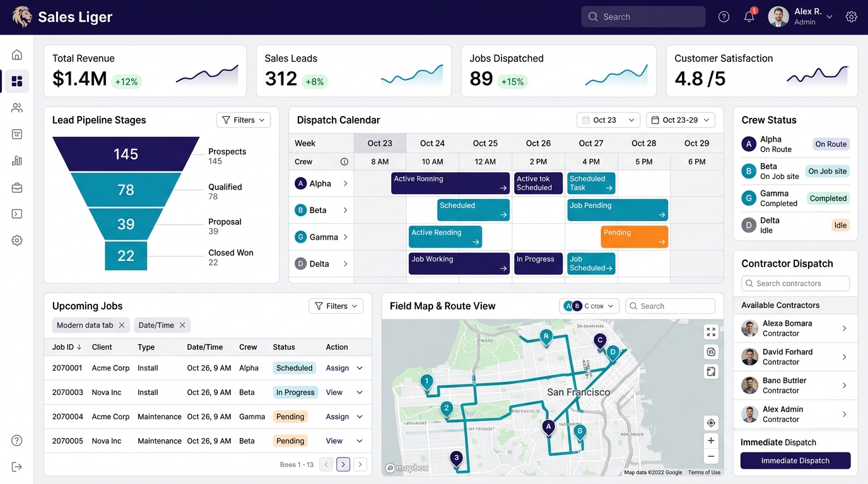Center map on my location
Viewport: 868px width, 484px height.
coord(711,423)
